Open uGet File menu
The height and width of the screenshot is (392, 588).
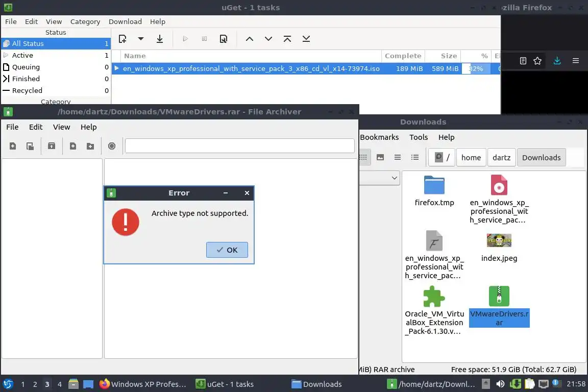11,22
